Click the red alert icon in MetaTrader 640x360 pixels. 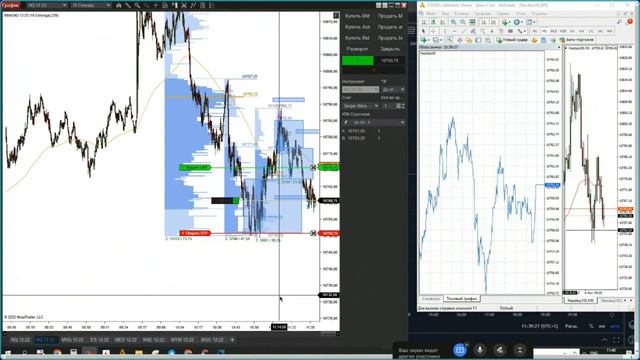click(630, 22)
